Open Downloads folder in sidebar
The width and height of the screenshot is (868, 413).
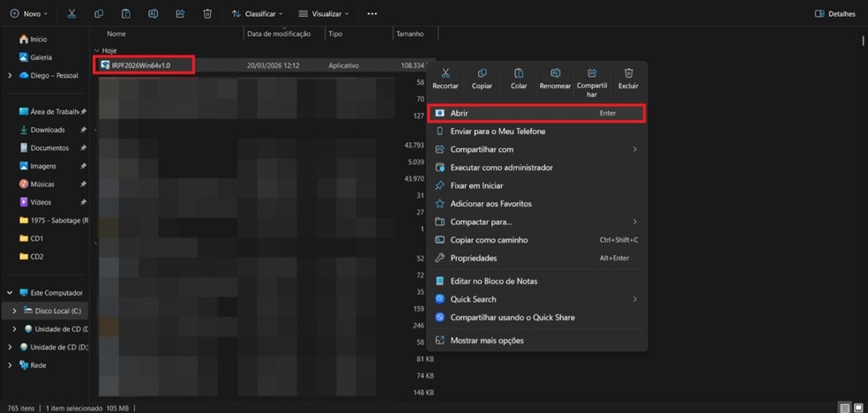[48, 130]
